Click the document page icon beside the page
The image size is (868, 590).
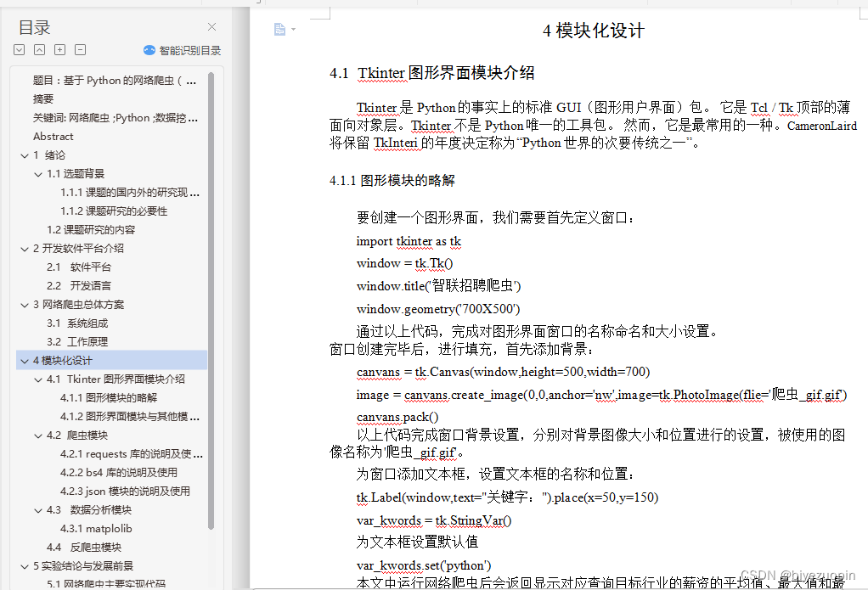[279, 30]
